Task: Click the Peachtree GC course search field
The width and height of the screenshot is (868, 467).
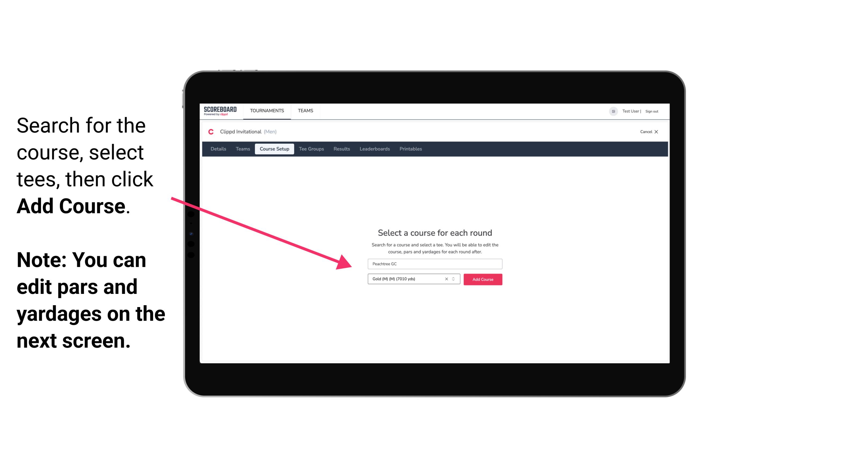Action: click(435, 264)
